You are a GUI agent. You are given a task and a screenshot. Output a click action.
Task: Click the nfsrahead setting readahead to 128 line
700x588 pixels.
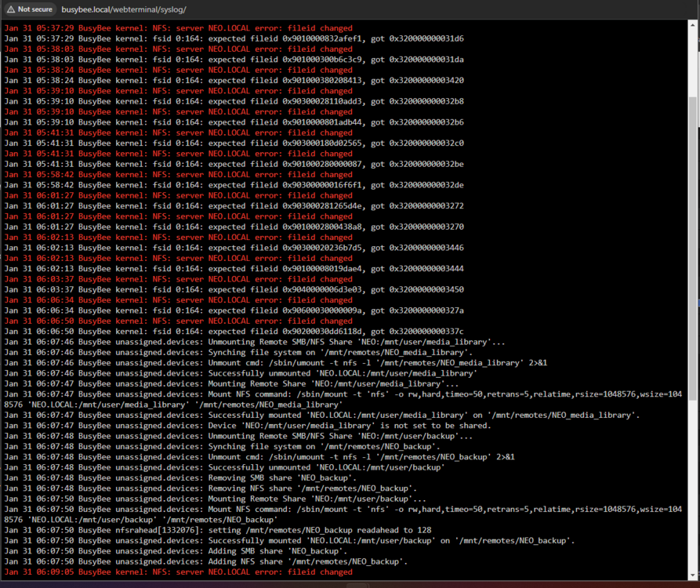[218, 531]
